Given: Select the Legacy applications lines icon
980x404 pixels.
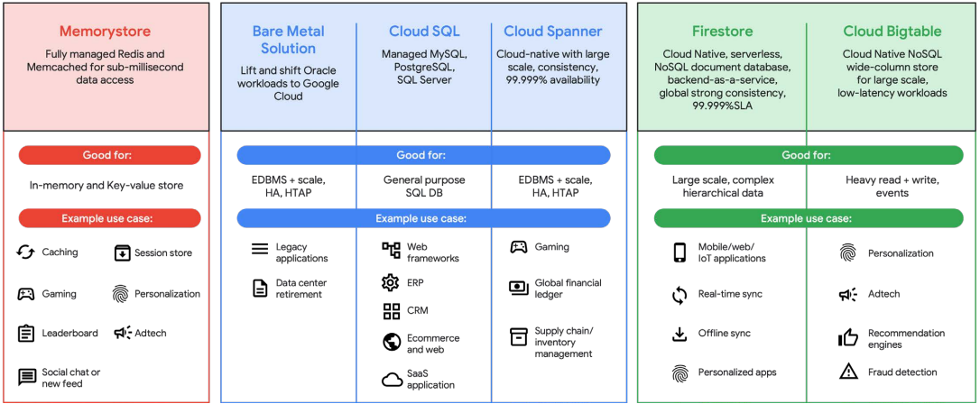Looking at the screenshot, I should 259,249.
